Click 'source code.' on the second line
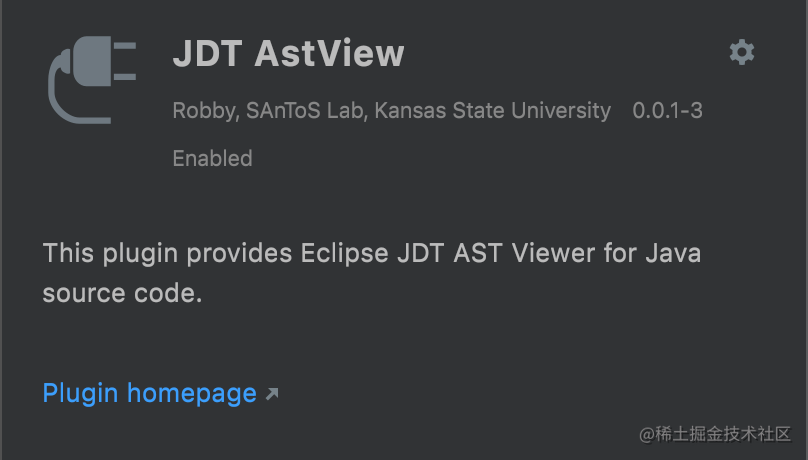Screen dimensions: 808x460 coord(122,293)
